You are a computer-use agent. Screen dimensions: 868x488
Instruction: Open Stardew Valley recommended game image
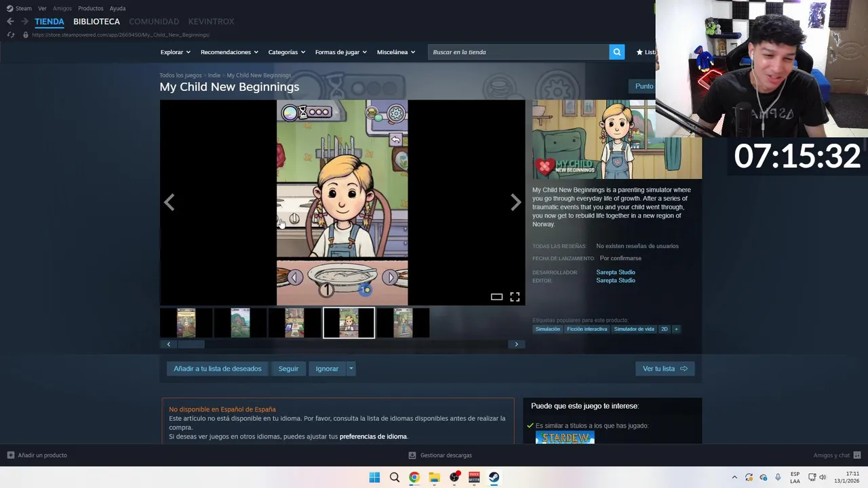coord(565,438)
